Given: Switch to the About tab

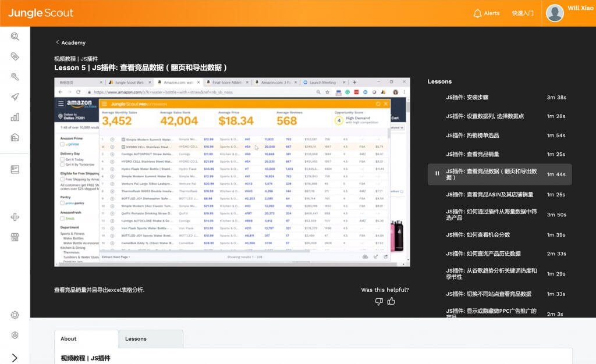Looking at the screenshot, I should tap(87, 339).
